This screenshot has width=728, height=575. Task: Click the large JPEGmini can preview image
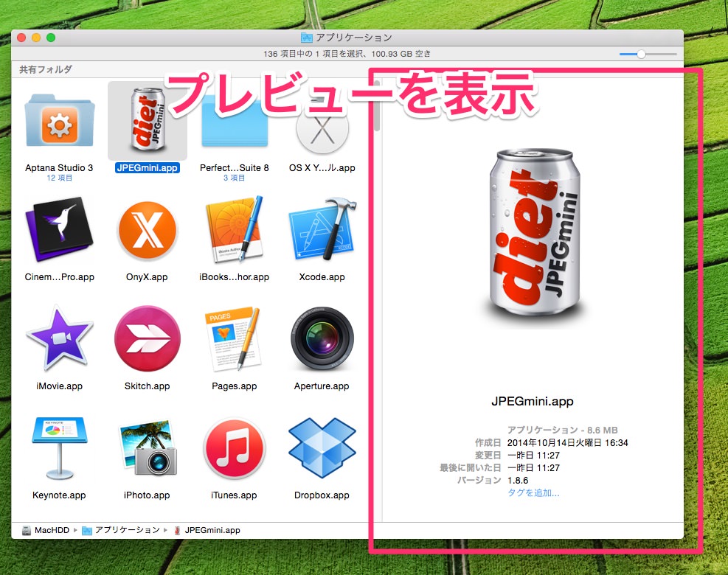(533, 234)
